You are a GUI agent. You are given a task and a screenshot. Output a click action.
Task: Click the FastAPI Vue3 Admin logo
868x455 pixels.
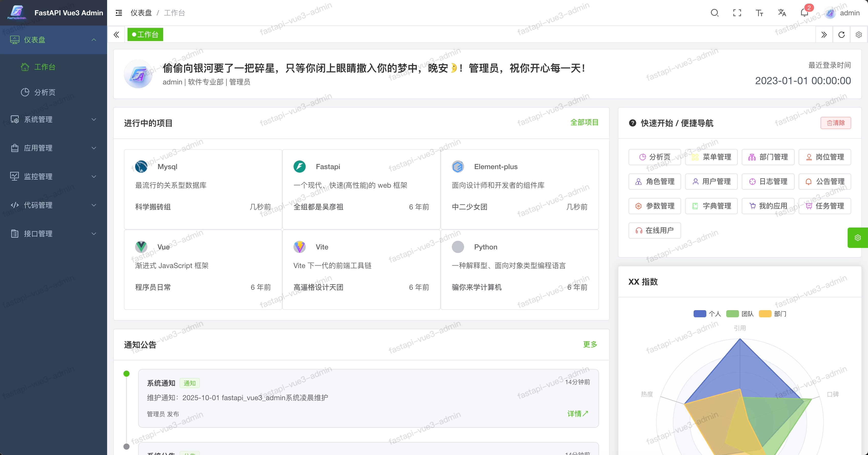tap(17, 12)
